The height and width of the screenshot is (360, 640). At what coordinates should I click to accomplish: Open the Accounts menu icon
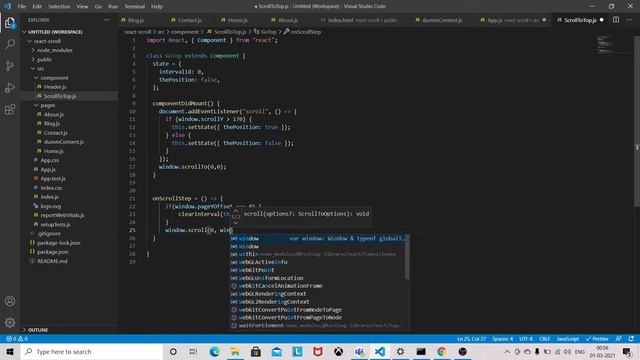coord(10,301)
